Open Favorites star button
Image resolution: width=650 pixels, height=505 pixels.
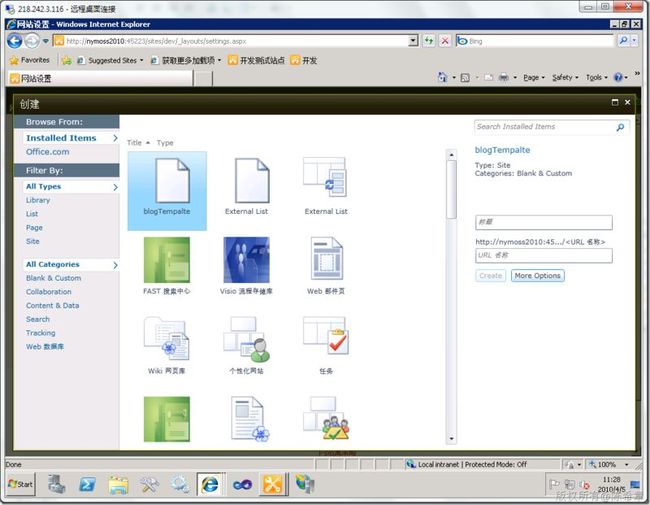click(29, 60)
